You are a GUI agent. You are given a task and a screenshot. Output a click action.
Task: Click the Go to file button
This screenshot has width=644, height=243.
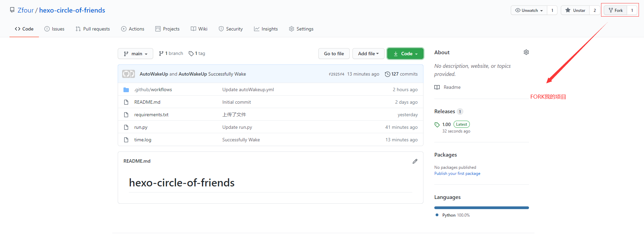334,54
